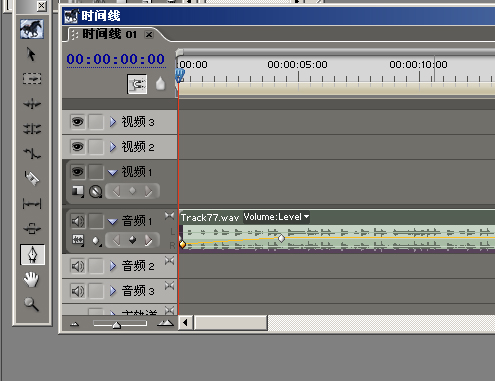
Task: Click 音频 2 track output icon
Action: click(x=170, y=261)
